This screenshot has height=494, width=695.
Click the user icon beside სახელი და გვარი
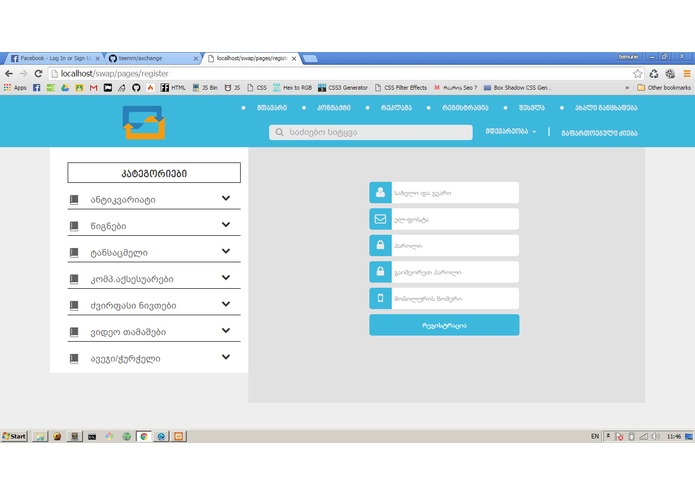click(x=380, y=192)
